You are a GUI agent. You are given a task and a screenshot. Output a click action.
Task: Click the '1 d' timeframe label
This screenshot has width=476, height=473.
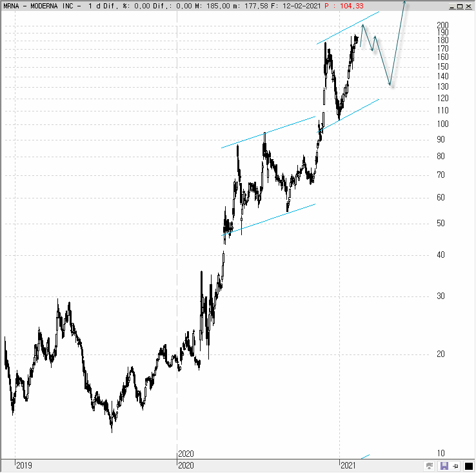coord(94,6)
